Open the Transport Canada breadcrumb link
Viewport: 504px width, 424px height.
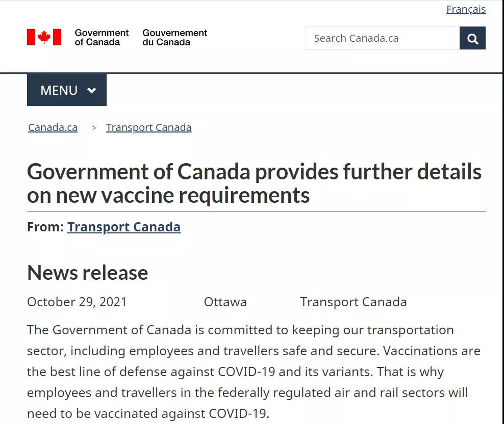[x=149, y=127]
